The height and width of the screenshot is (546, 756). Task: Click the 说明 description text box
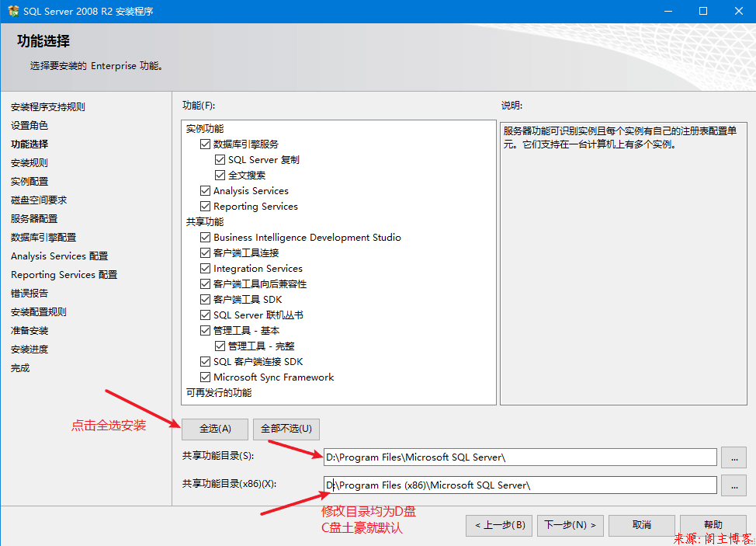[x=623, y=263]
